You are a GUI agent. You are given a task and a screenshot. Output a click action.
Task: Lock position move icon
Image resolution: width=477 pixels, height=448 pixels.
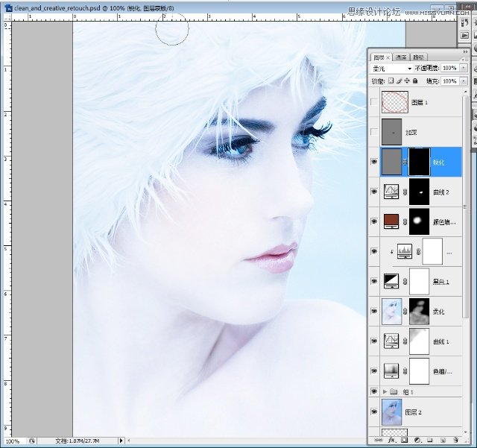[x=407, y=81]
